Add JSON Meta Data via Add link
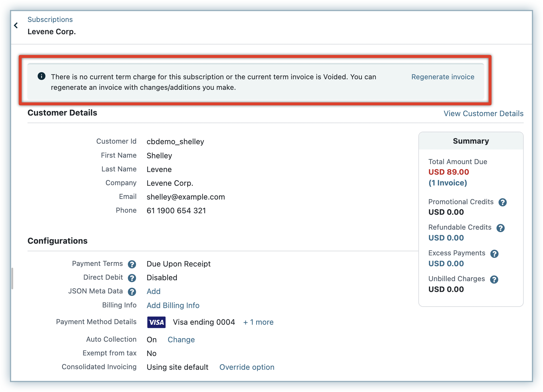The width and height of the screenshot is (543, 392). (x=154, y=291)
